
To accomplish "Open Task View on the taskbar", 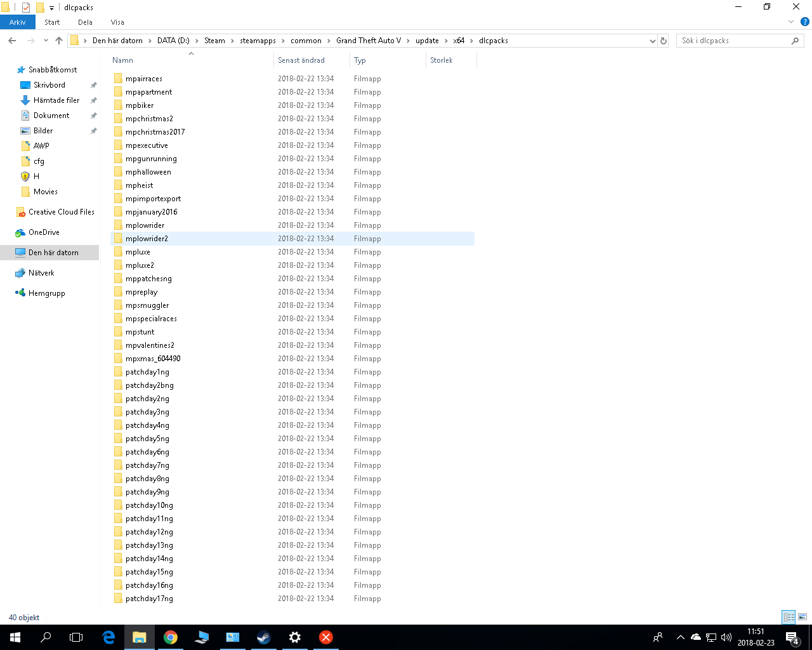I will (x=76, y=637).
